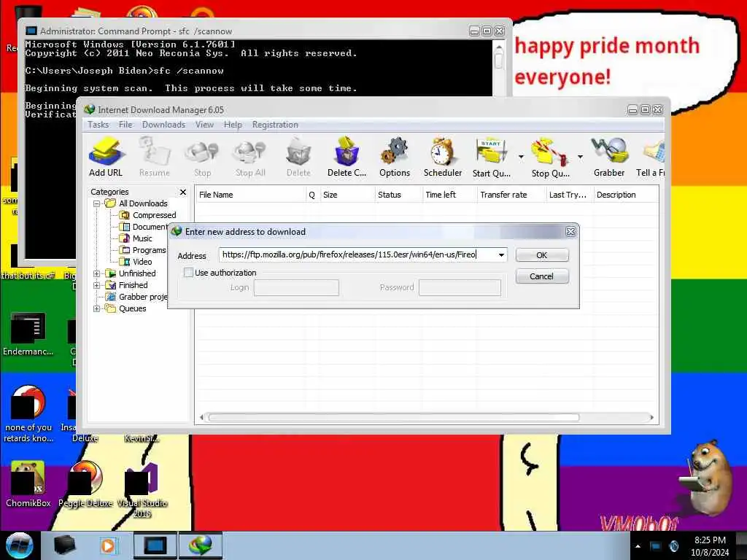Click the Add URL toolbar icon
Screen dimensions: 747x560
[x=106, y=157]
